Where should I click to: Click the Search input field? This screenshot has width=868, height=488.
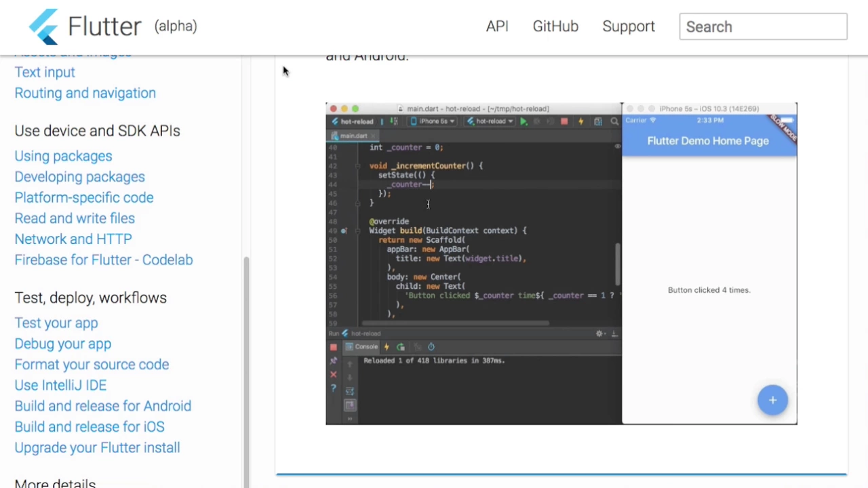(763, 26)
